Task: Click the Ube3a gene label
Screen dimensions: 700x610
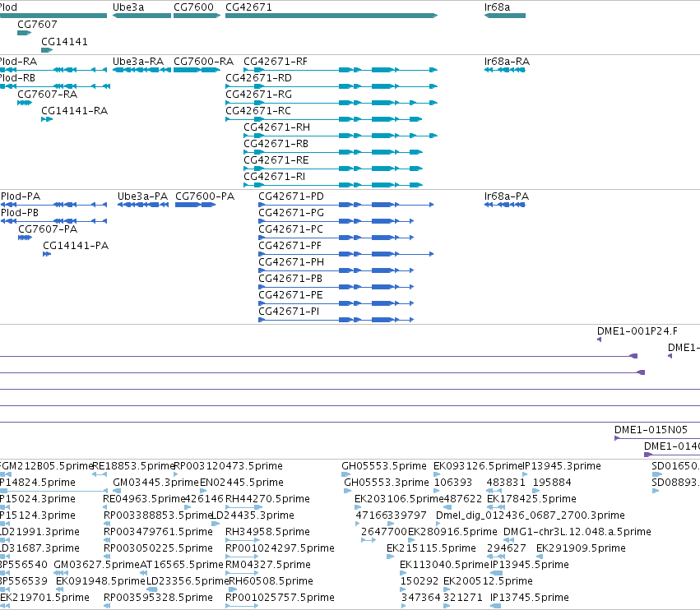Action: click(128, 7)
